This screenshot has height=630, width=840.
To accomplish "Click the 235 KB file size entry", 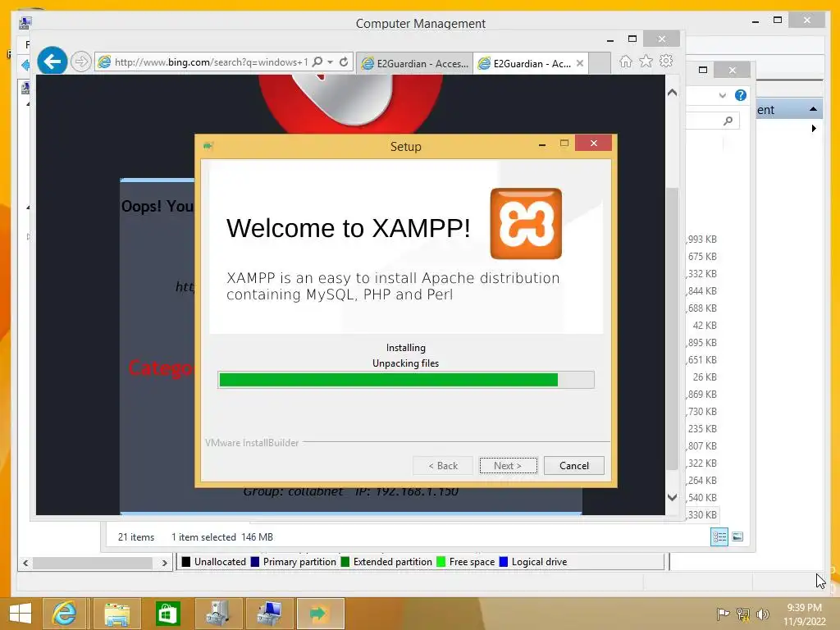I will pyautogui.click(x=702, y=429).
